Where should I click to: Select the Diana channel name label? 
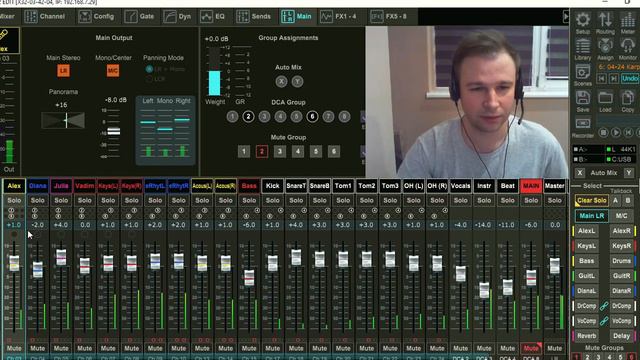(38, 186)
